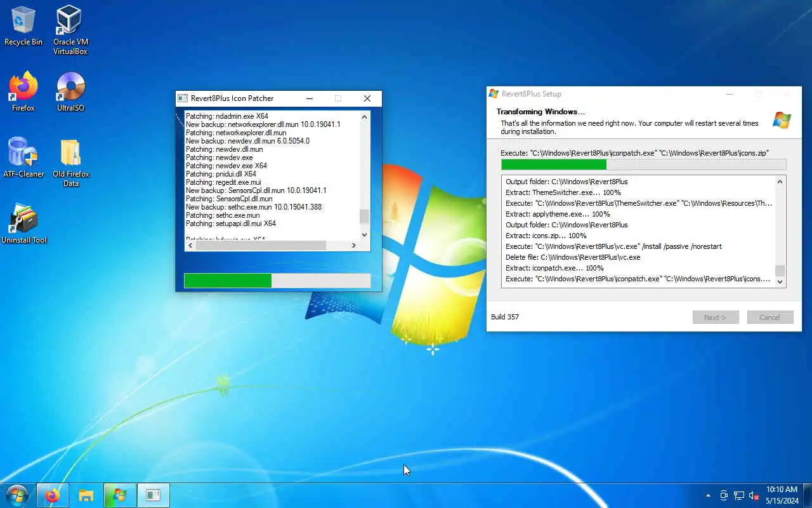
Task: Click Icon Patcher log vertical scrollbar thumb
Action: pos(364,217)
